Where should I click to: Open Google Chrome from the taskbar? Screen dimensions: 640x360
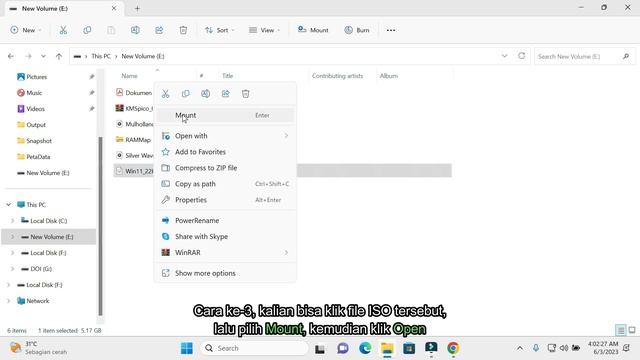click(453, 348)
